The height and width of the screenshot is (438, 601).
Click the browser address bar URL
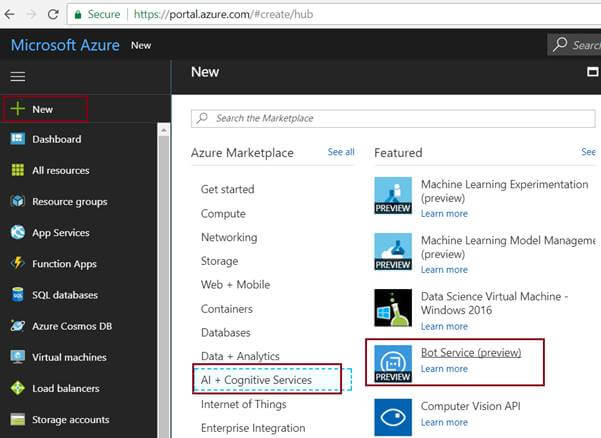(x=223, y=15)
